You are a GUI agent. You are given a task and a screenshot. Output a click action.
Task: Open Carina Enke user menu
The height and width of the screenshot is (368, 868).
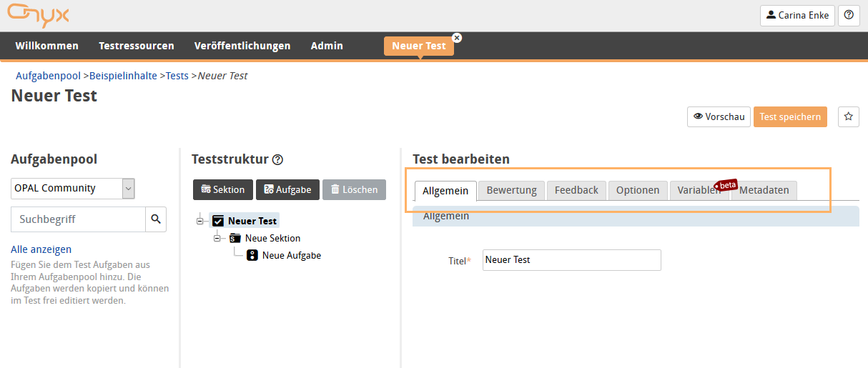[797, 15]
